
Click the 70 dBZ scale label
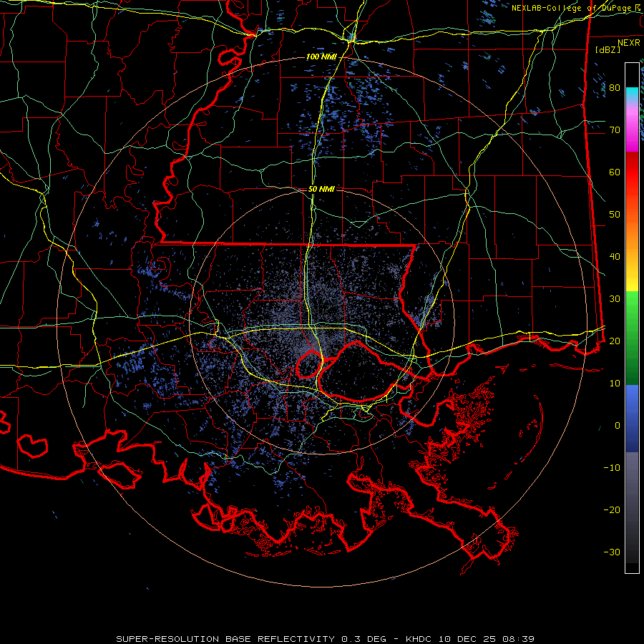615,130
